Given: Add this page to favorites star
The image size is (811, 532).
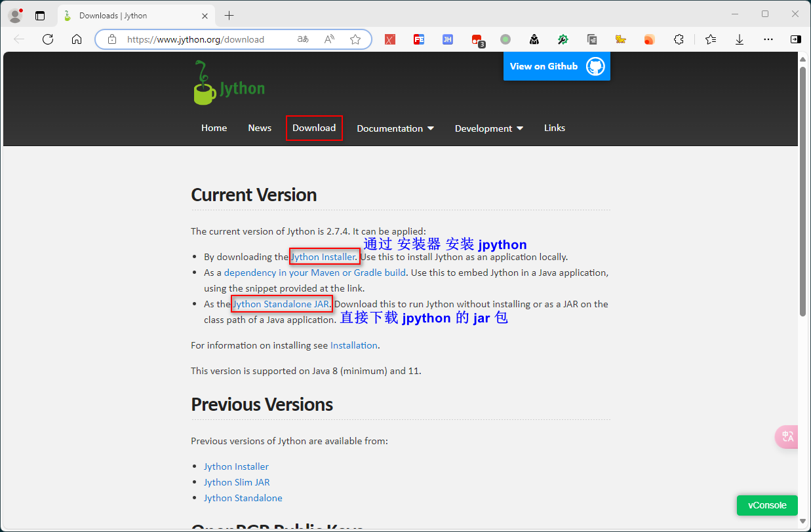Looking at the screenshot, I should [355, 39].
